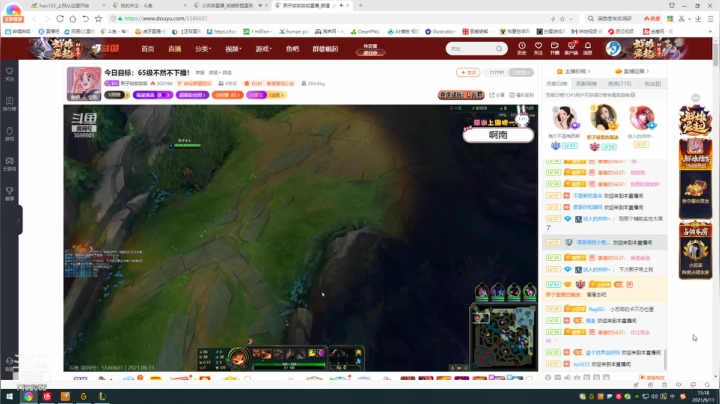Click the streamer avatar thumbnail
Screen dimensions: 720x404
pos(84,84)
